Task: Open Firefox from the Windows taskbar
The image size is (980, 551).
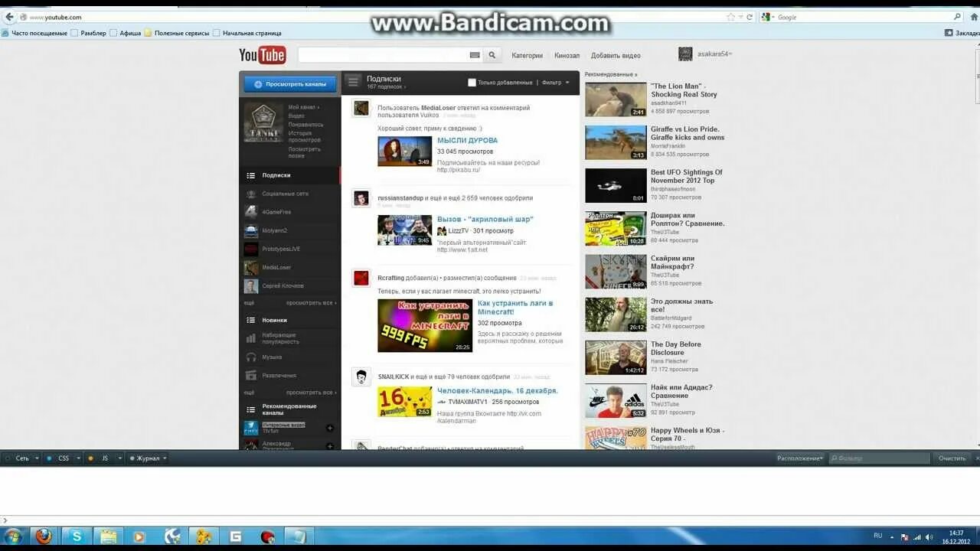Action: point(44,536)
